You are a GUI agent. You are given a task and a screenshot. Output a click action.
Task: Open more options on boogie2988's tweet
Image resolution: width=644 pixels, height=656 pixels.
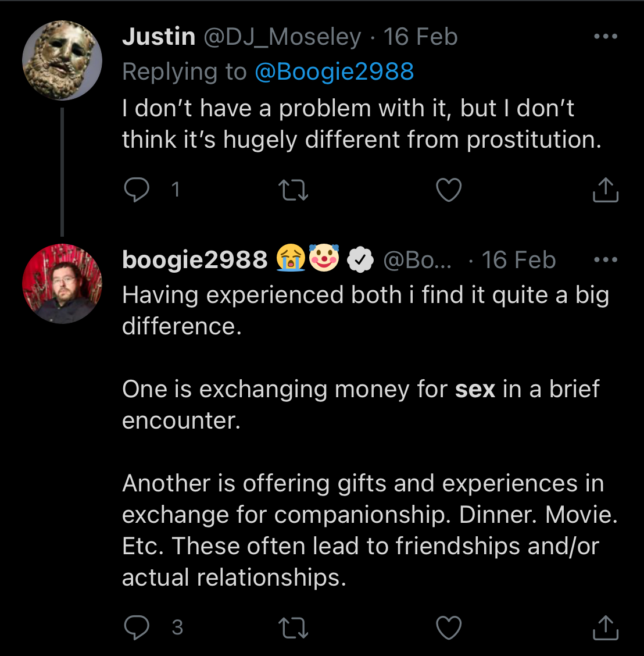[x=606, y=260]
